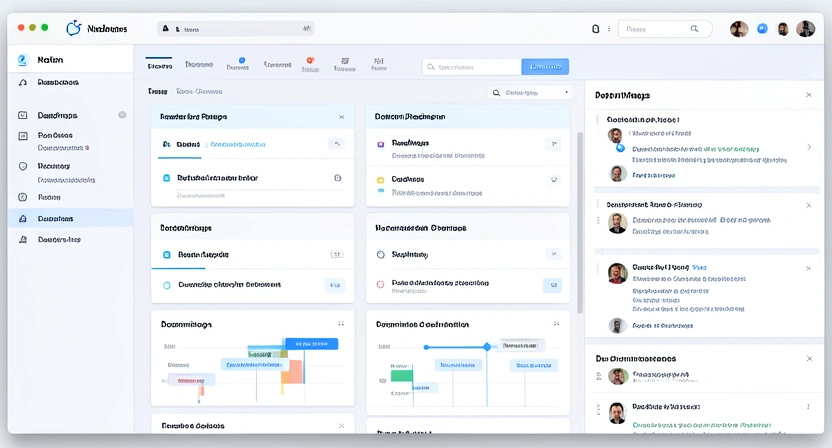Select the top sidebar item with the blue logo icon
This screenshot has height=448, width=832.
tap(70, 60)
